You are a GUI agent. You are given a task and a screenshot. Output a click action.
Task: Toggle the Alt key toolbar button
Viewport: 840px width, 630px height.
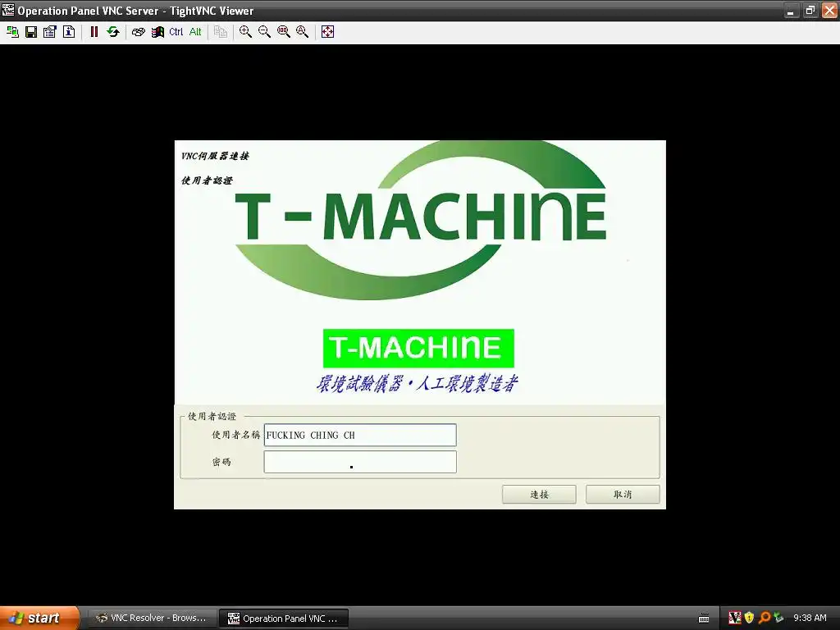coord(195,32)
